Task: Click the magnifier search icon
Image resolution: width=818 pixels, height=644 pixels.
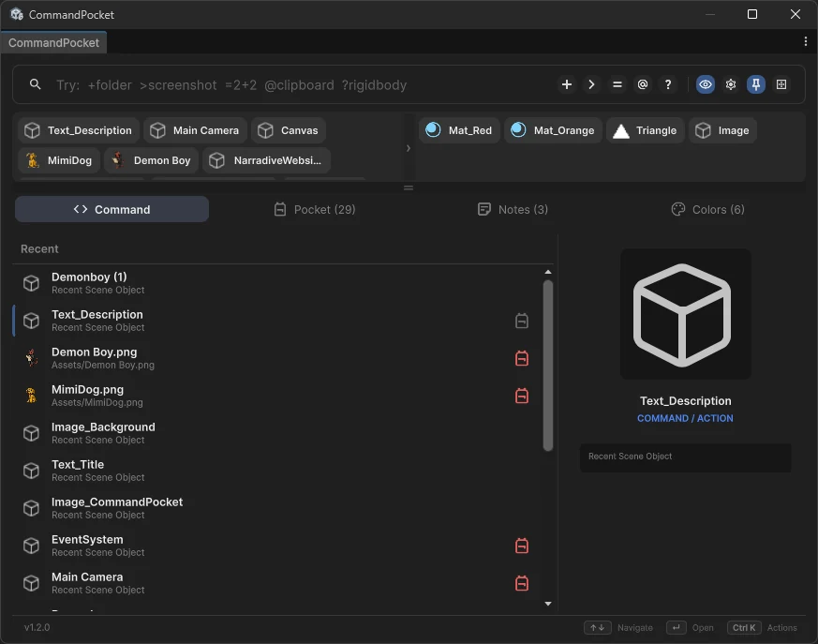Action: point(35,84)
